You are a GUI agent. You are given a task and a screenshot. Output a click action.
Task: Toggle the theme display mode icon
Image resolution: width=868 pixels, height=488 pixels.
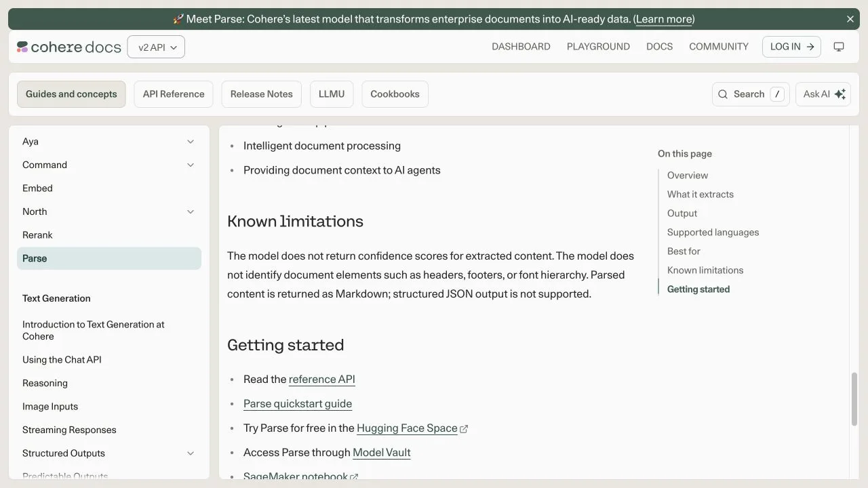839,47
